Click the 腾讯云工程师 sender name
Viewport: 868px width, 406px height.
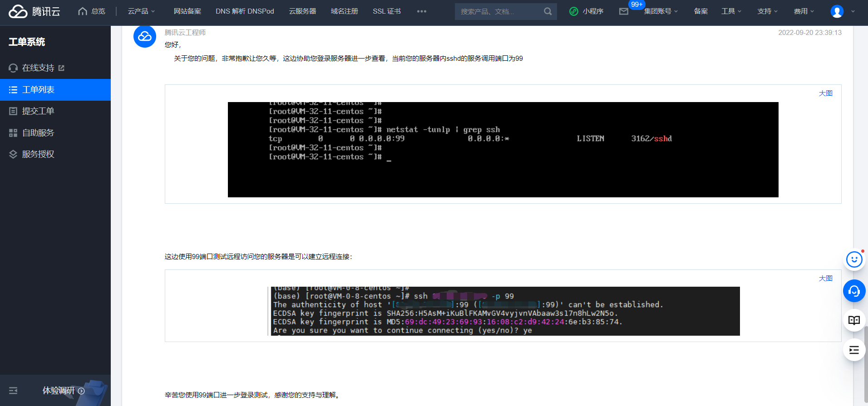click(185, 33)
